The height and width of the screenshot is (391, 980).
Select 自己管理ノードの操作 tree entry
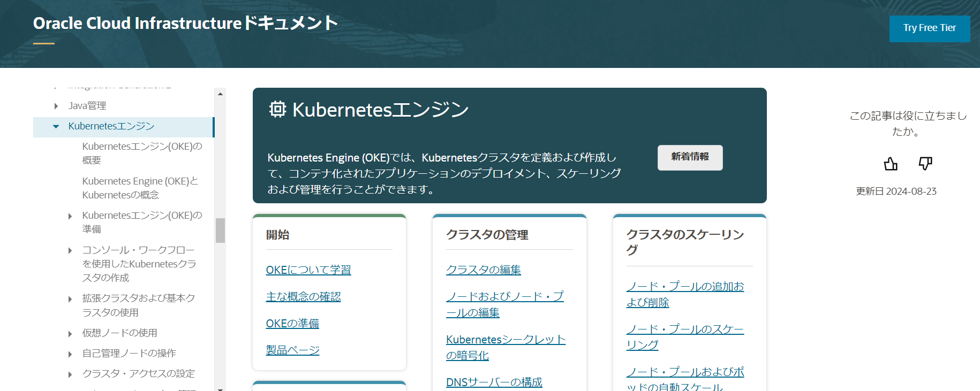129,353
